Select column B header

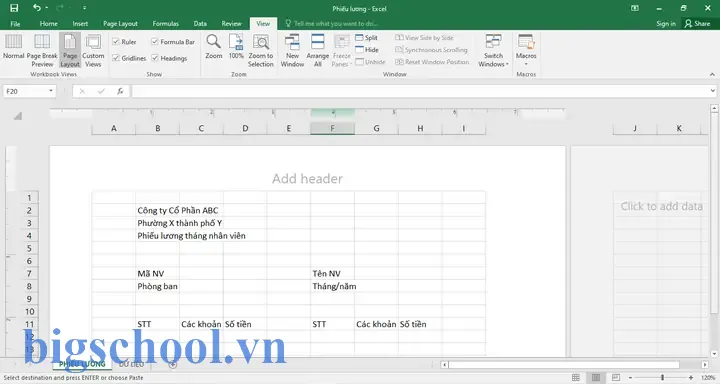(x=158, y=129)
